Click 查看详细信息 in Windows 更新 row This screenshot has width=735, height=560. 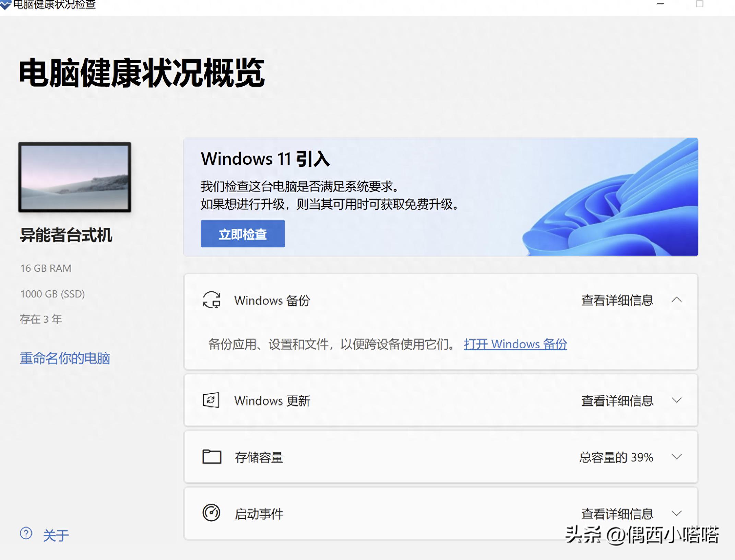click(x=617, y=400)
